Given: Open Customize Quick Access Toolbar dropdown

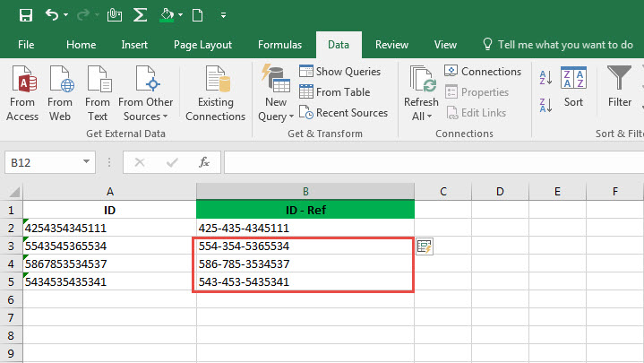Looking at the screenshot, I should 223,15.
